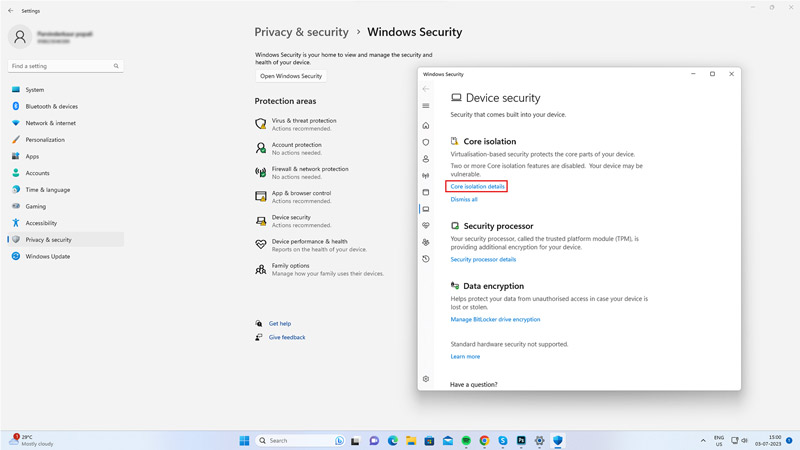800x450 pixels.
Task: Expand hidden system tray icons chevron
Action: point(703,440)
